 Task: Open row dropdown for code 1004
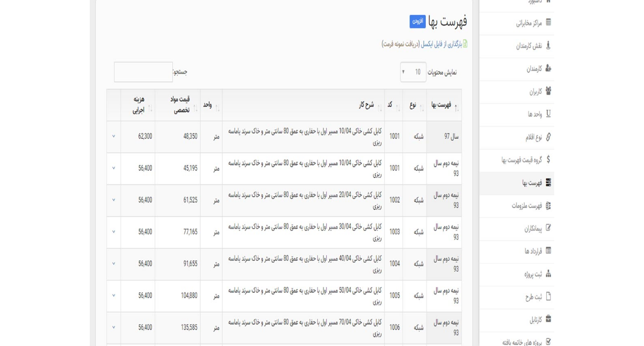pyautogui.click(x=113, y=264)
